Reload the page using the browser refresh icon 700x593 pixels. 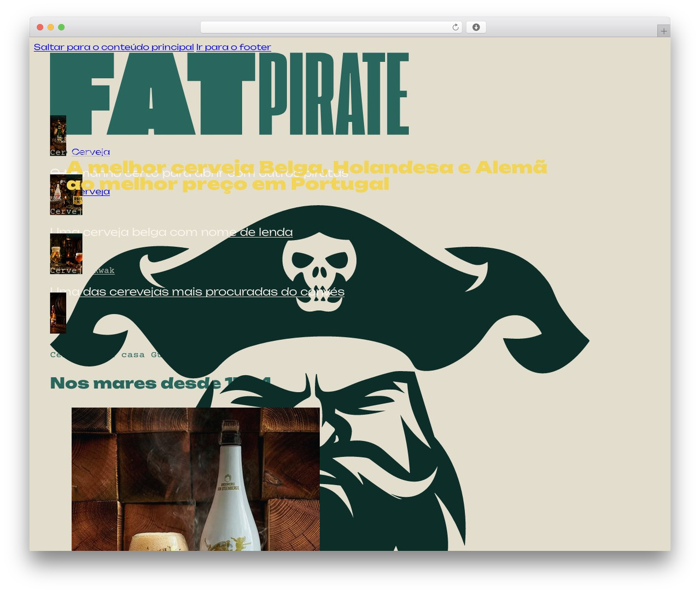tap(455, 27)
